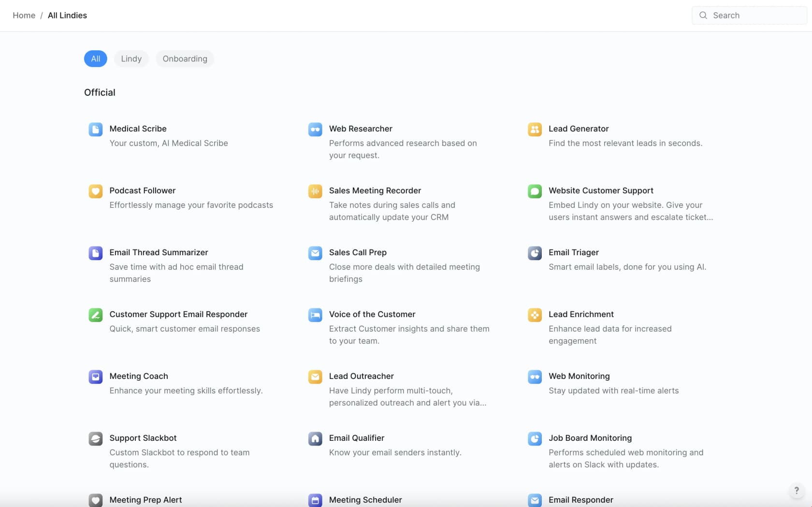Click the Sales Meeting Recorder waveform icon

315,191
